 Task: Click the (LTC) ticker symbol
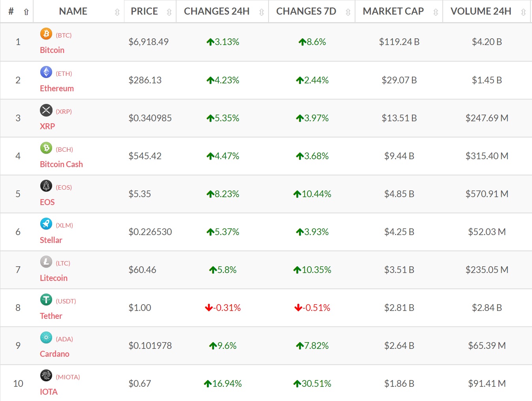63,263
